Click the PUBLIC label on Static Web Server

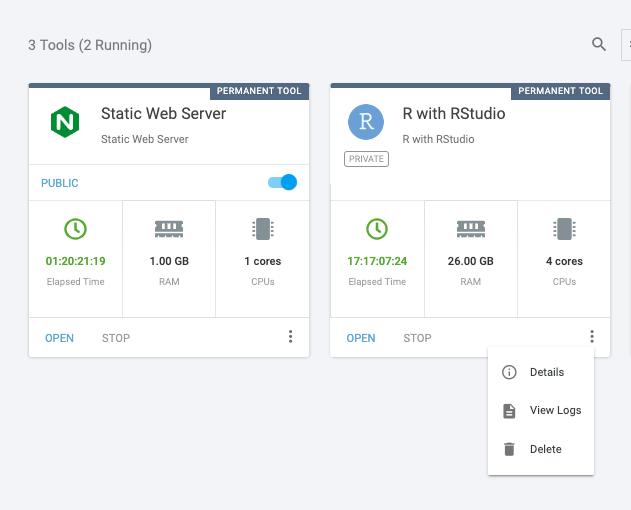[60, 183]
